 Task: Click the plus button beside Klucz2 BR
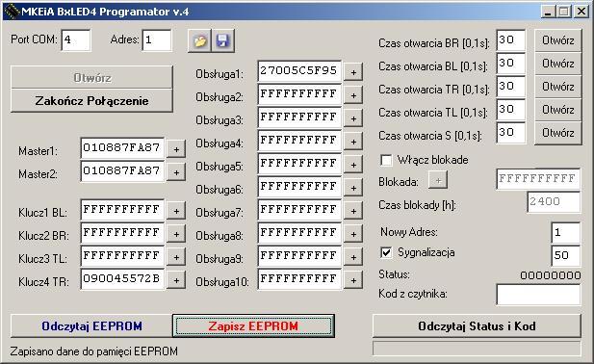click(x=176, y=234)
